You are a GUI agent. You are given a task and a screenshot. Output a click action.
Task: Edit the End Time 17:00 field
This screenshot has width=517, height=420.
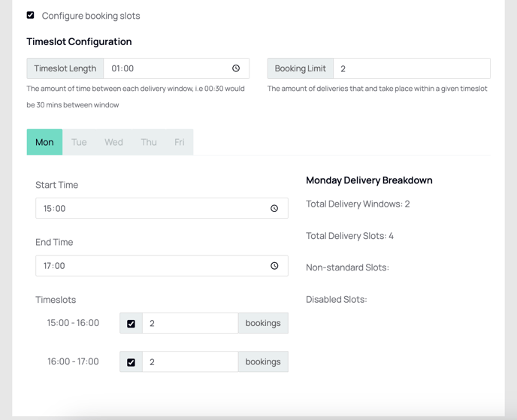pos(162,266)
